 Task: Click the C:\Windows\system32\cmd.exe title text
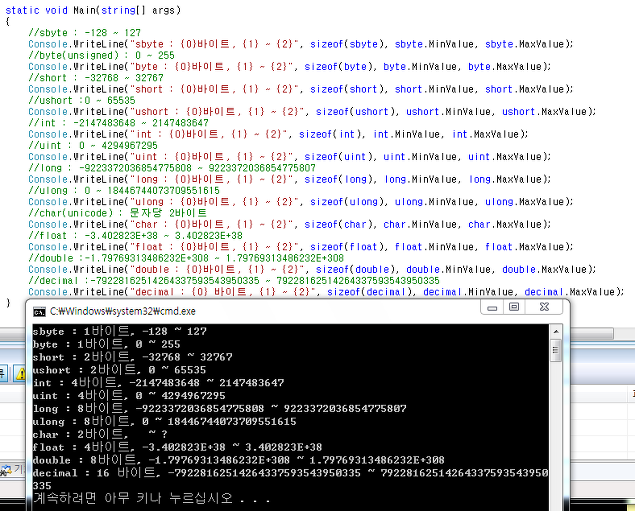pos(123,311)
